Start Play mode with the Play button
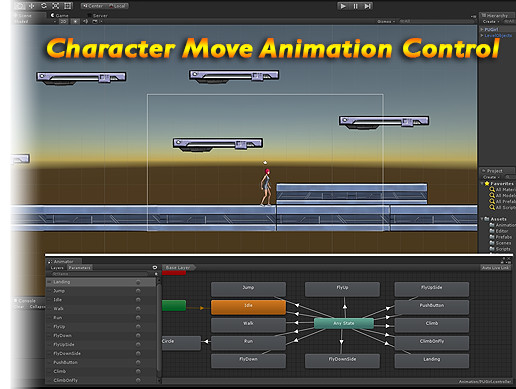The width and height of the screenshot is (516, 389). click(x=343, y=6)
